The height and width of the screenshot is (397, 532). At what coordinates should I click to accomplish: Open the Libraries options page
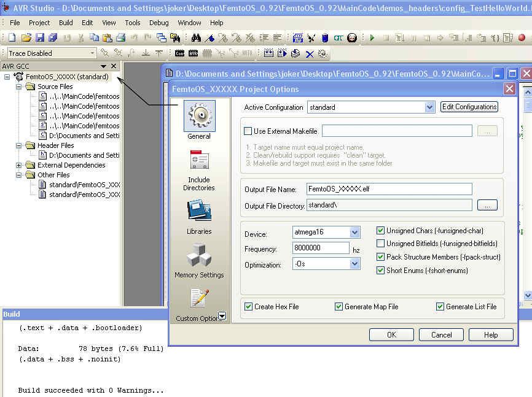(x=199, y=217)
